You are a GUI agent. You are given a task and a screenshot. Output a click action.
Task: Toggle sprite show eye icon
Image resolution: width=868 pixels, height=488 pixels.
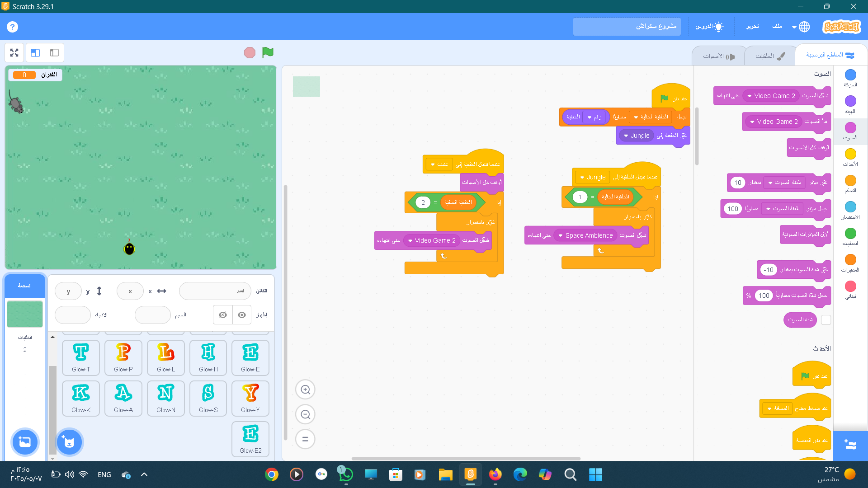[242, 315]
